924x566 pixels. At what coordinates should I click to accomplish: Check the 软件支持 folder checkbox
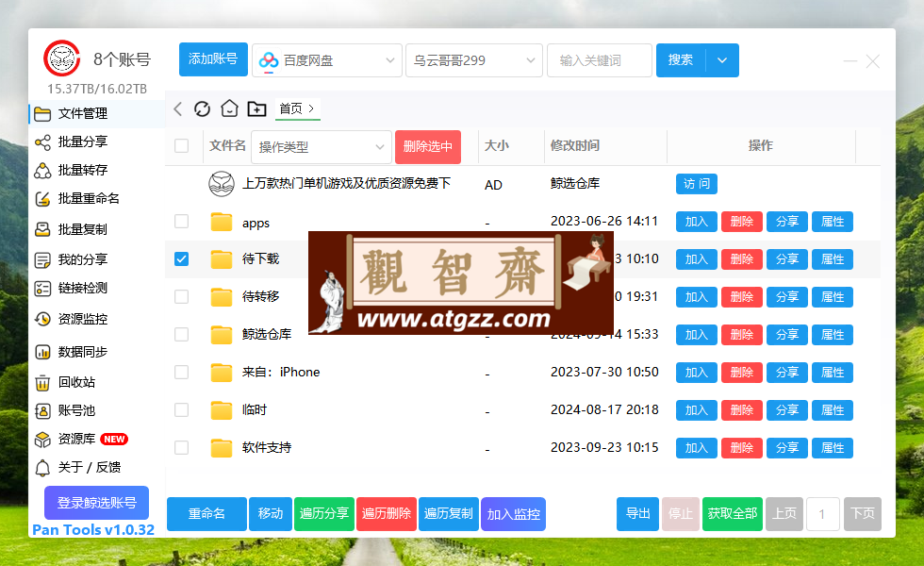[181, 447]
